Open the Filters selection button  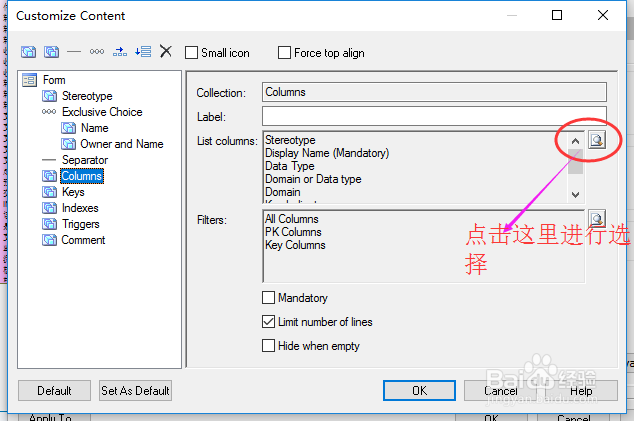coord(597,218)
